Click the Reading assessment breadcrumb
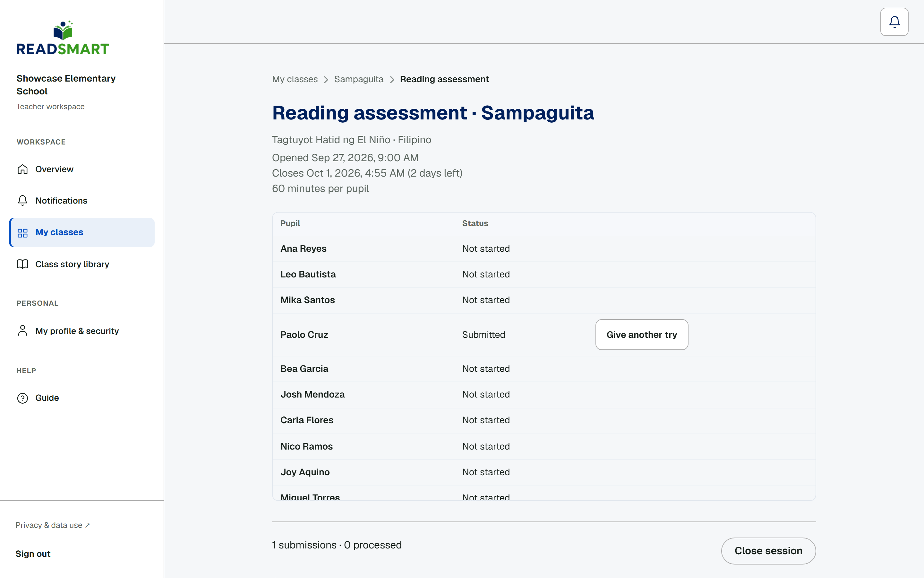The width and height of the screenshot is (924, 578). pos(444,79)
